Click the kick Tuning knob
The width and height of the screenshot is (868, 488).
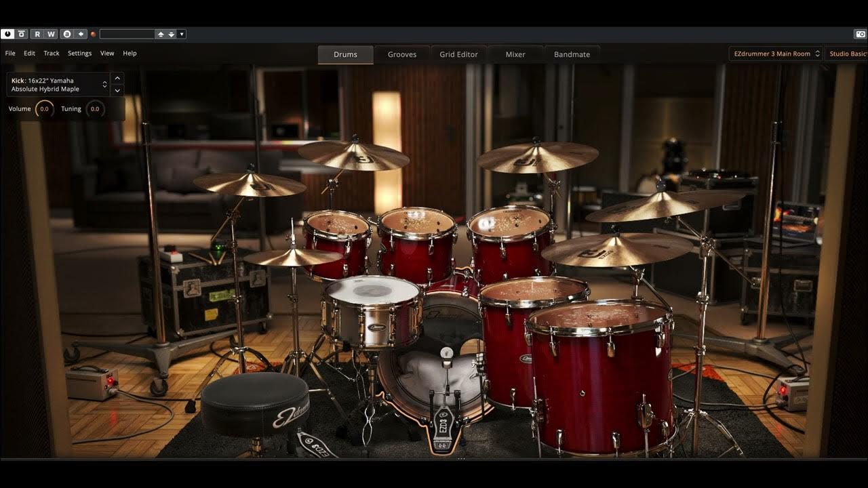coord(95,108)
